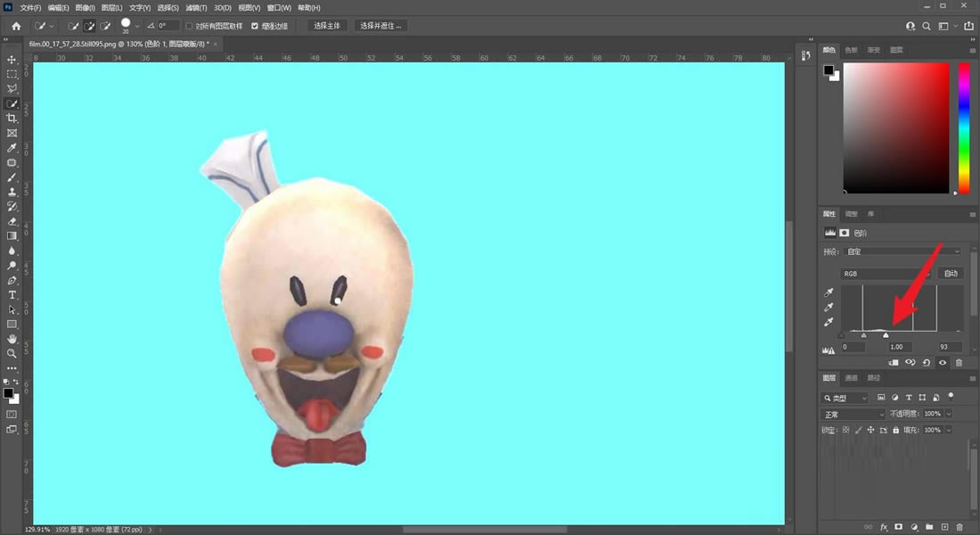The width and height of the screenshot is (980, 535).
Task: Expand the fill 填充 slider arrow
Action: 949,430
